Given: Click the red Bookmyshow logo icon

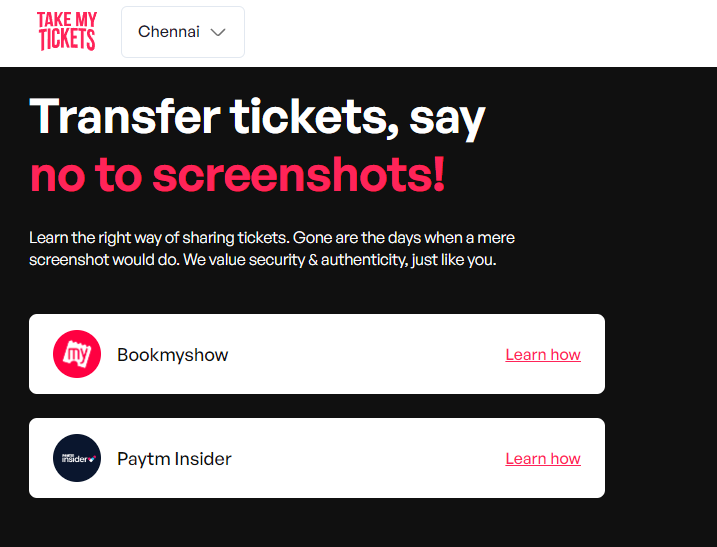Looking at the screenshot, I should click(x=77, y=354).
